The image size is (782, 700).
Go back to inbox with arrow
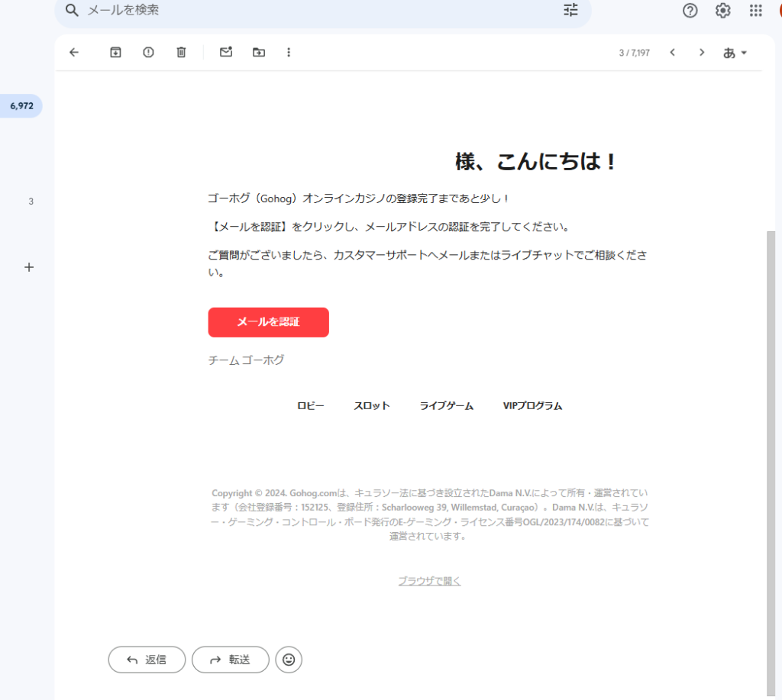point(74,53)
